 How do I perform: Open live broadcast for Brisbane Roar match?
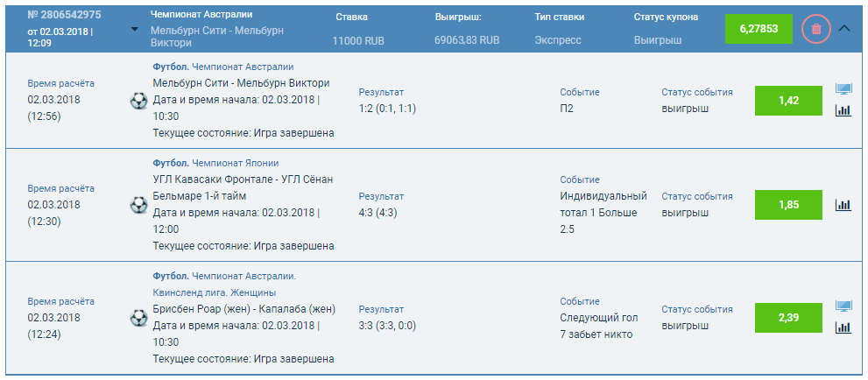tap(843, 306)
